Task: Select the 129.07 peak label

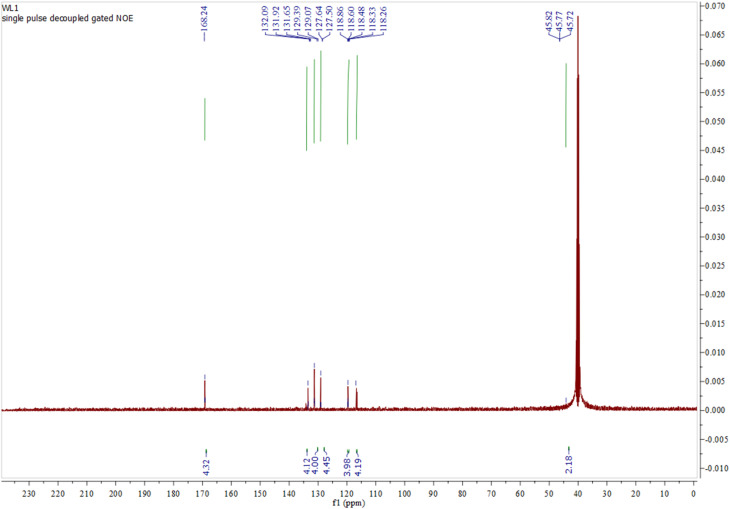Action: click(x=308, y=18)
